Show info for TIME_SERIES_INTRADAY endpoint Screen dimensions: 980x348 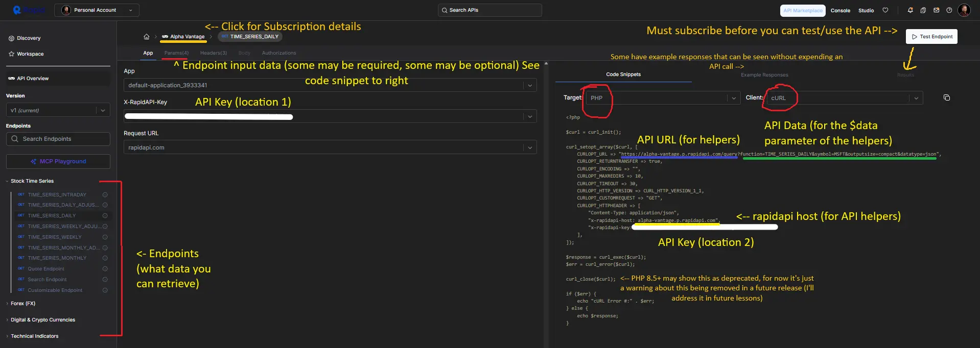[105, 195]
